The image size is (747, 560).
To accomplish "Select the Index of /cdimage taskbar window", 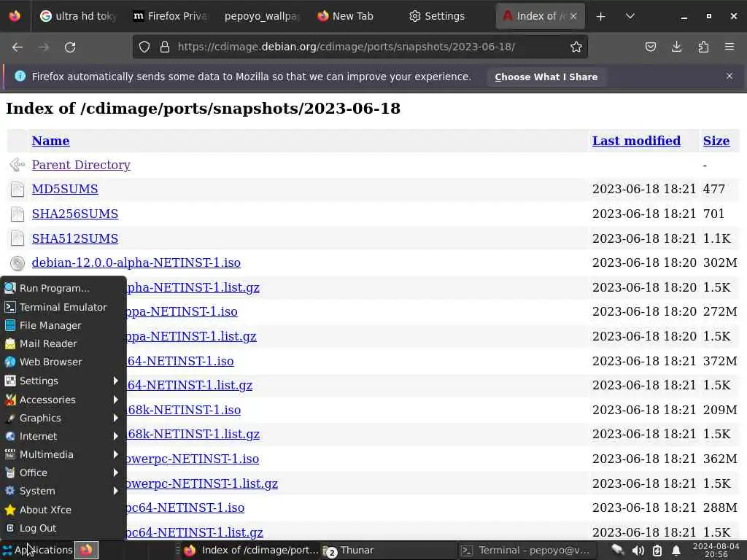I will (x=251, y=551).
